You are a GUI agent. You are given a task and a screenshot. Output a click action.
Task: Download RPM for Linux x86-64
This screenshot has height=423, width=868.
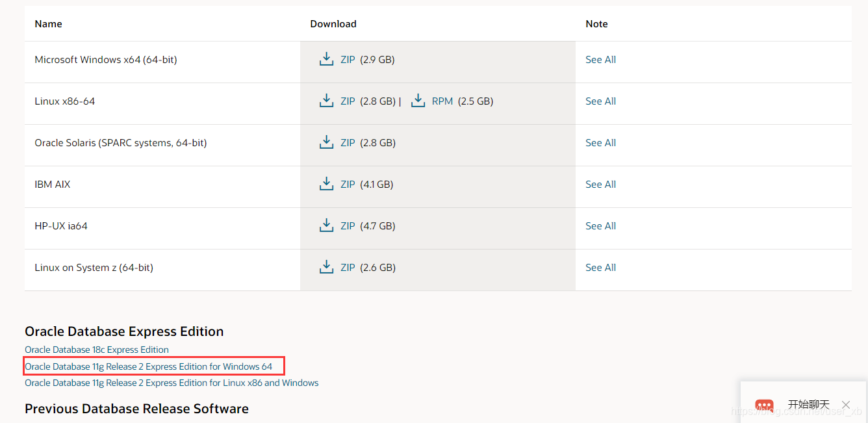pos(442,101)
